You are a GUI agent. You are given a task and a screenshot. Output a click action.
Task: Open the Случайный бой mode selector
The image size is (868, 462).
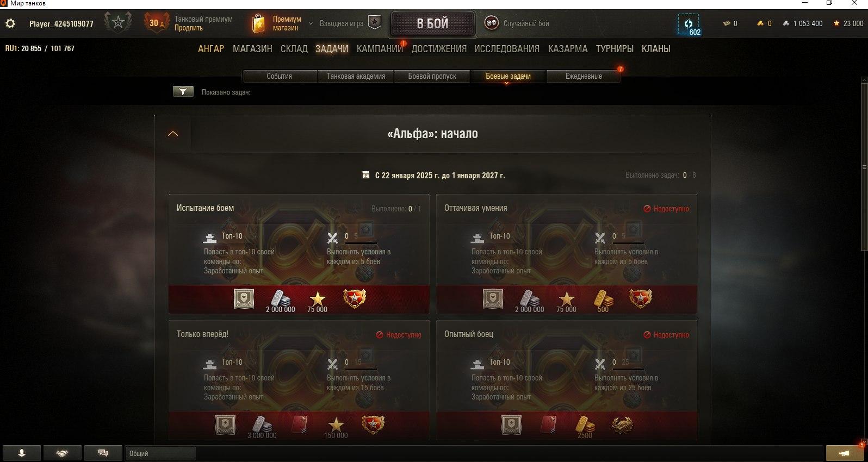pyautogui.click(x=517, y=23)
